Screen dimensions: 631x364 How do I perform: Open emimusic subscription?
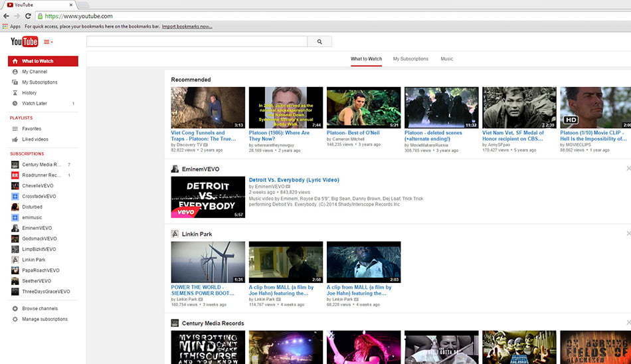pos(32,217)
